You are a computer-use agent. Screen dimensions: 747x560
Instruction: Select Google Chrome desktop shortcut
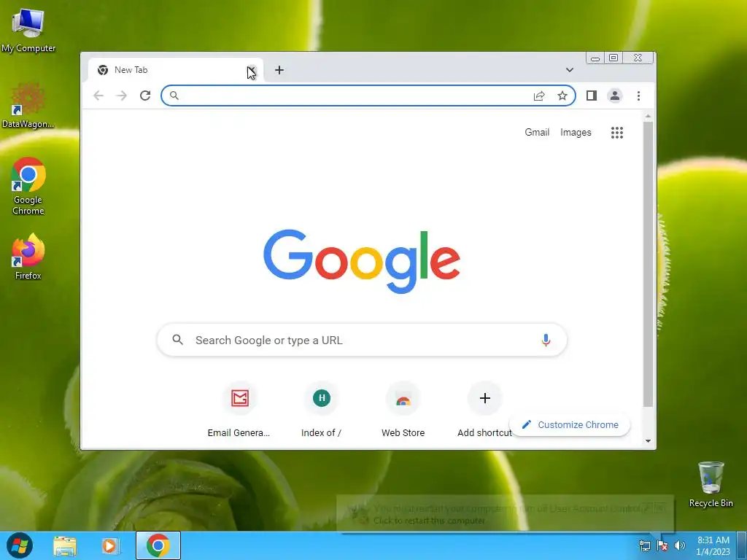point(28,186)
